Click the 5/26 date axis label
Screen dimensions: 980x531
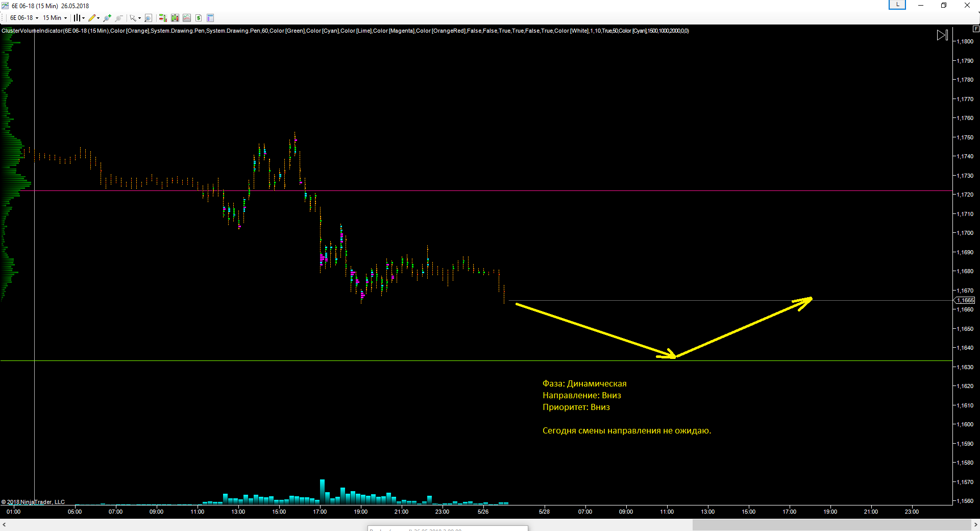(483, 512)
